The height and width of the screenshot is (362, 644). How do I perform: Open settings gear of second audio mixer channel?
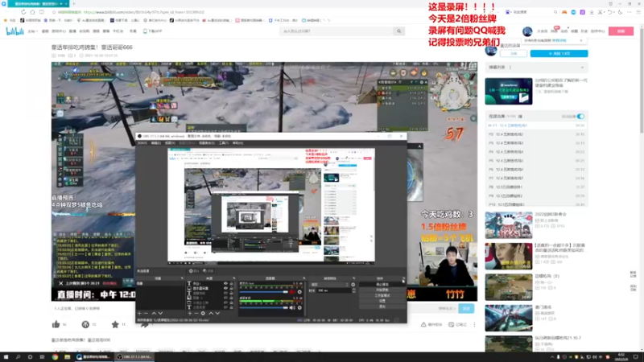click(299, 307)
